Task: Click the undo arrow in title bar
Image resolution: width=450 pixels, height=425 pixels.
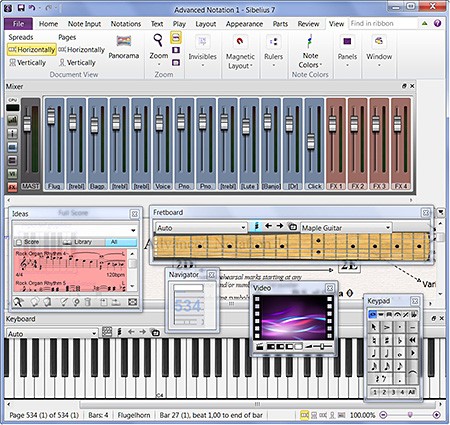Action: (32, 7)
